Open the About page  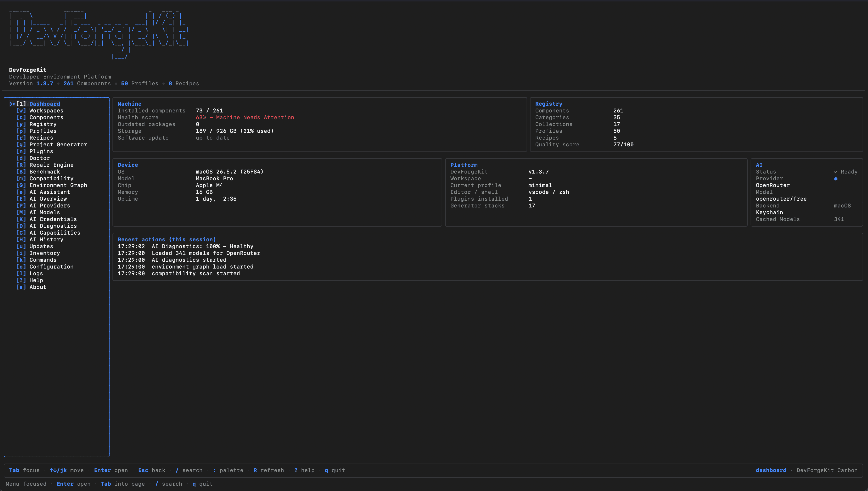click(x=31, y=287)
